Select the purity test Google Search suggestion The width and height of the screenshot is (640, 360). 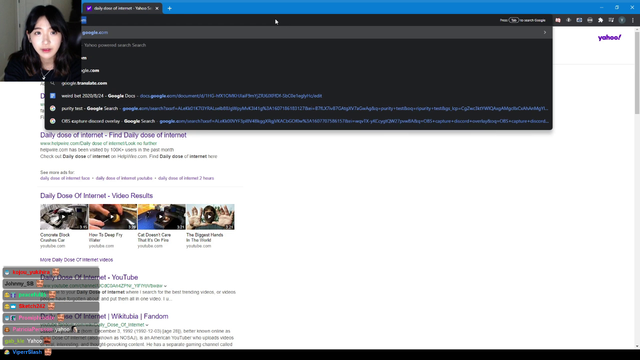299,109
